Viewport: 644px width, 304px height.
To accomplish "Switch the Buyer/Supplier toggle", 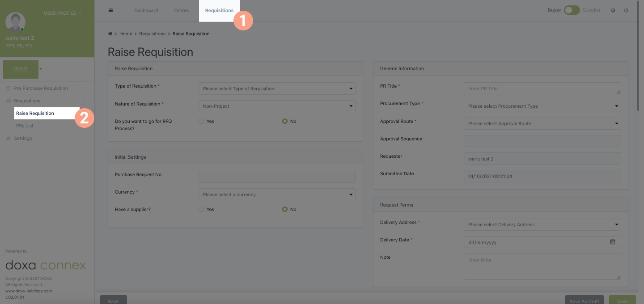I will click(572, 10).
